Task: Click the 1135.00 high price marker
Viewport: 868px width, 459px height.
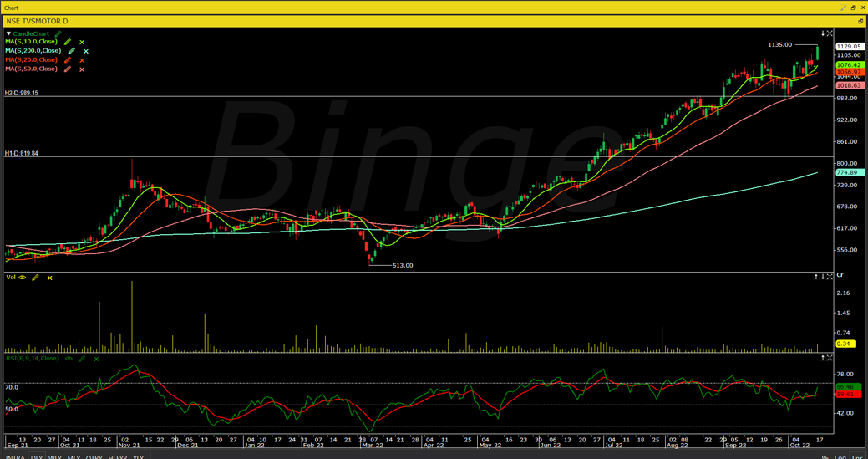Action: pos(780,45)
